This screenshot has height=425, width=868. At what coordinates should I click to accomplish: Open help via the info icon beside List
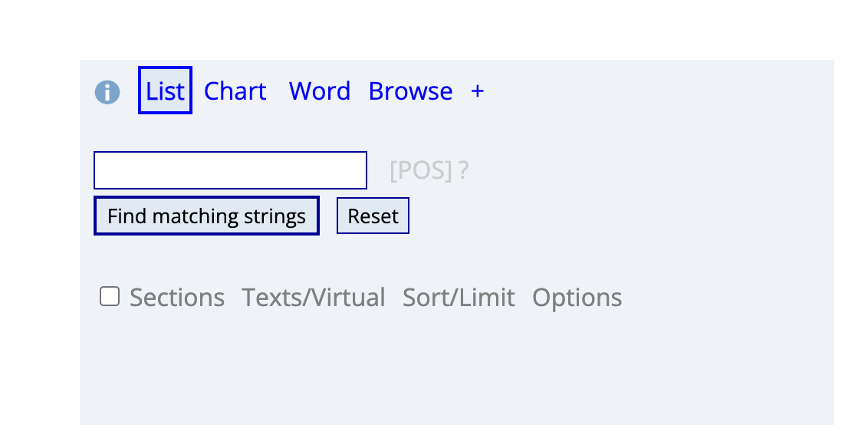107,93
